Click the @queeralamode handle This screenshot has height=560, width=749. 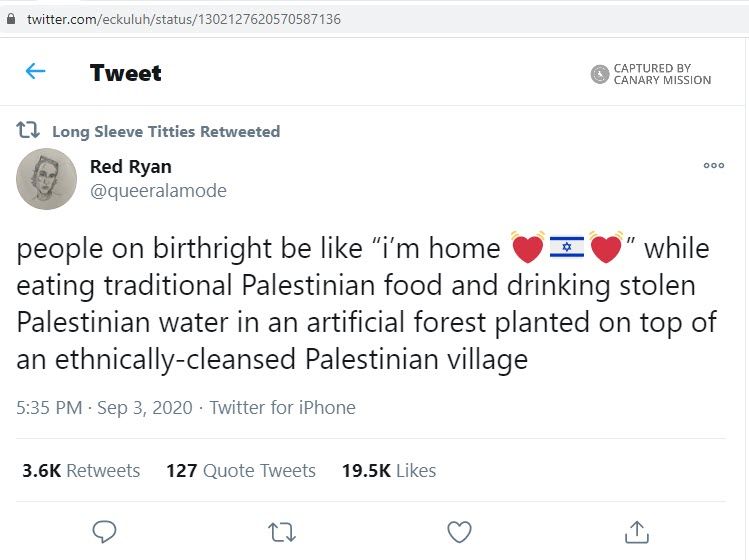[x=158, y=191]
